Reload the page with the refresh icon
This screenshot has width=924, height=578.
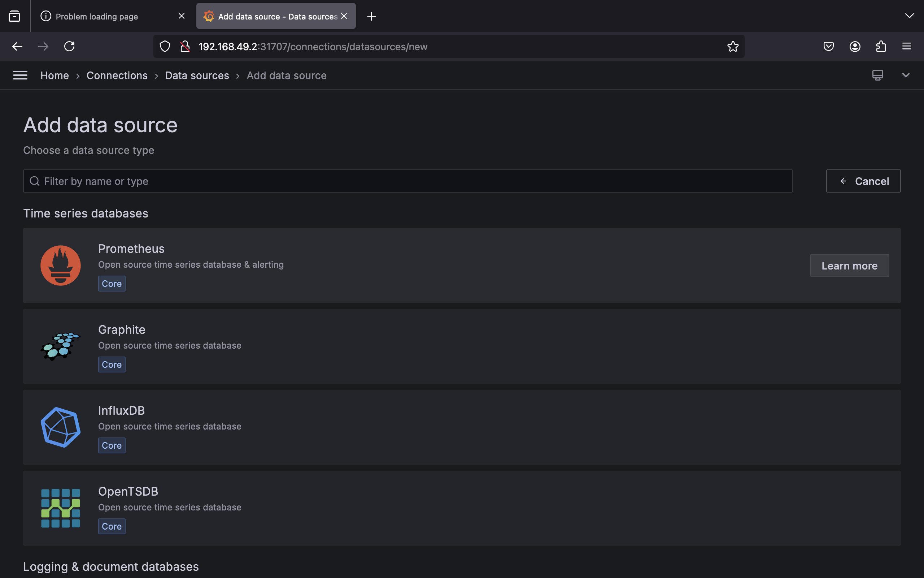pyautogui.click(x=69, y=47)
